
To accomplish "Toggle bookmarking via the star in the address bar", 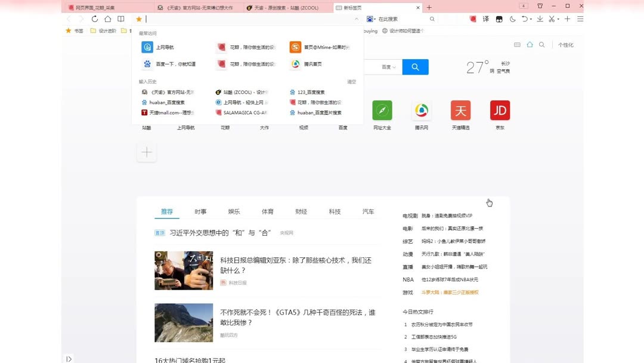I will click(x=140, y=19).
